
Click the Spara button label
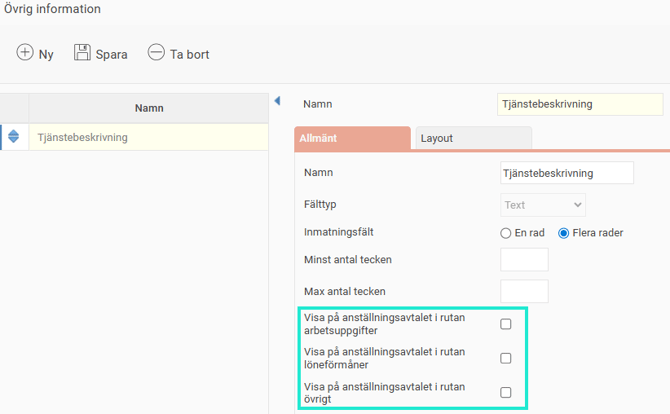(111, 54)
